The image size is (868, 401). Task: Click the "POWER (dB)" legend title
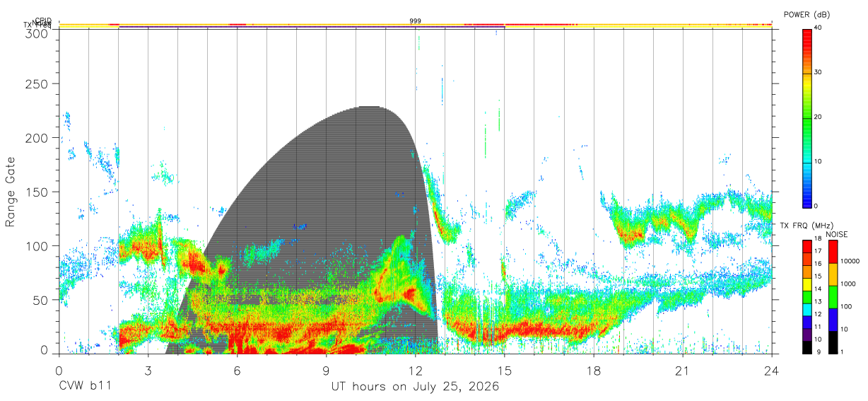coord(807,15)
